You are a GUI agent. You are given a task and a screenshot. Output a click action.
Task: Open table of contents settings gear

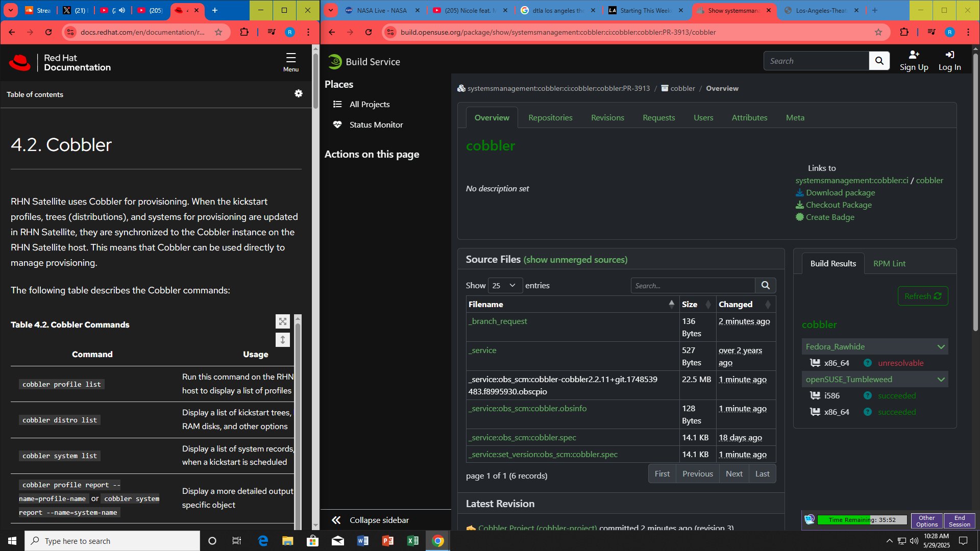pyautogui.click(x=299, y=93)
